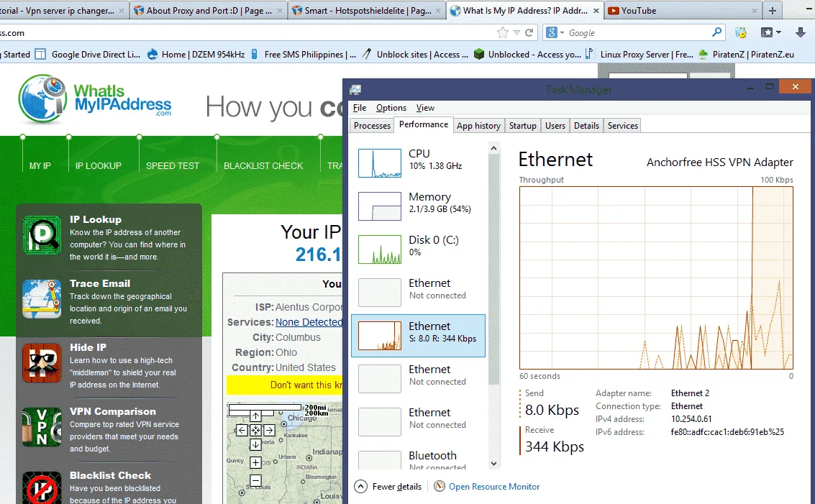Screen dimensions: 815x504
Task: Open the Google Drive Direct Li... bookmark
Action: click(88, 54)
